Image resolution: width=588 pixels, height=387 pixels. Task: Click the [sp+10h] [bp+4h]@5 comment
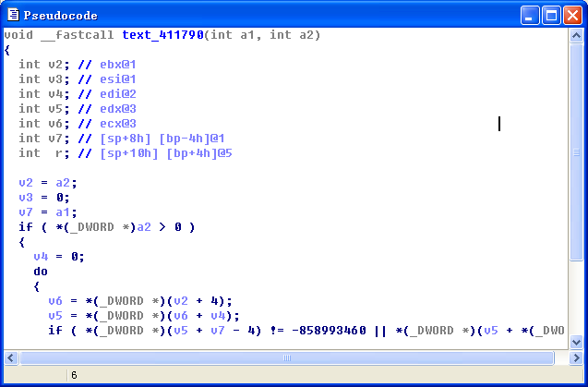(166, 153)
